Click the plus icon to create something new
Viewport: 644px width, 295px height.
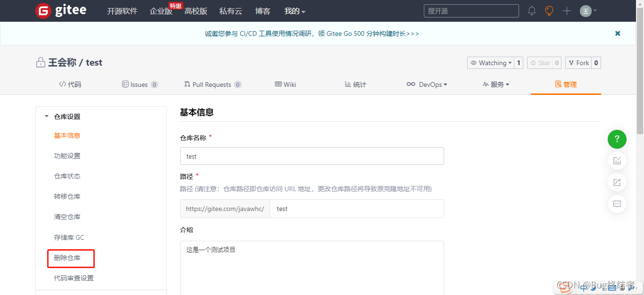[x=567, y=10]
